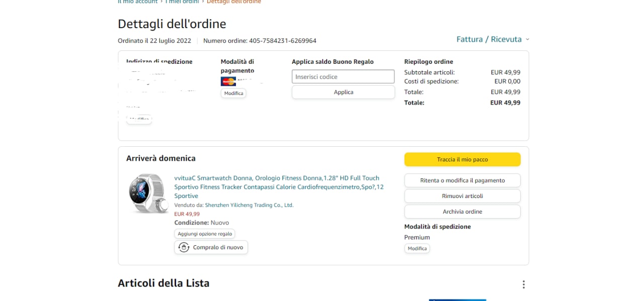Viewport: 644px width, 301px height.
Task: Modify the shipping address
Action: tap(139, 120)
